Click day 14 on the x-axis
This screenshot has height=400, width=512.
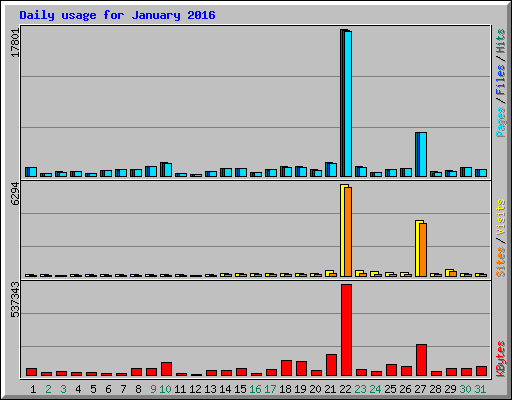click(x=225, y=389)
